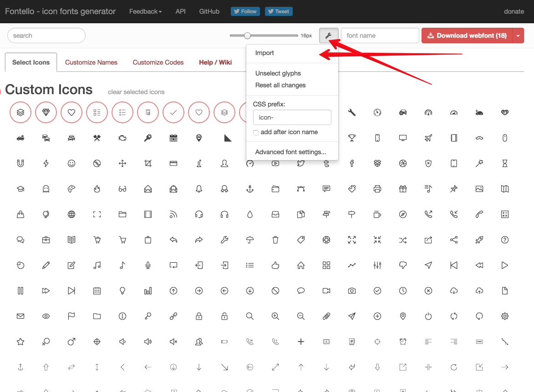Screen dimensions: 534x392
Task: Expand the Feedback dropdown menu
Action: pyautogui.click(x=145, y=11)
